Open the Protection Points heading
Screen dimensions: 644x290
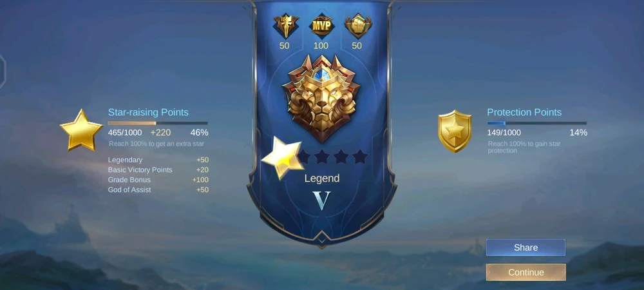(x=524, y=112)
